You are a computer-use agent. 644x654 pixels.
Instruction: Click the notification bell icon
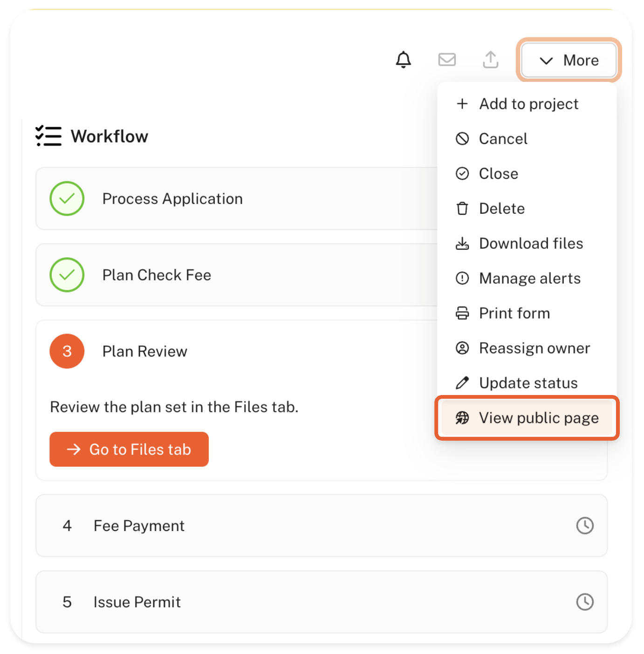(x=403, y=60)
